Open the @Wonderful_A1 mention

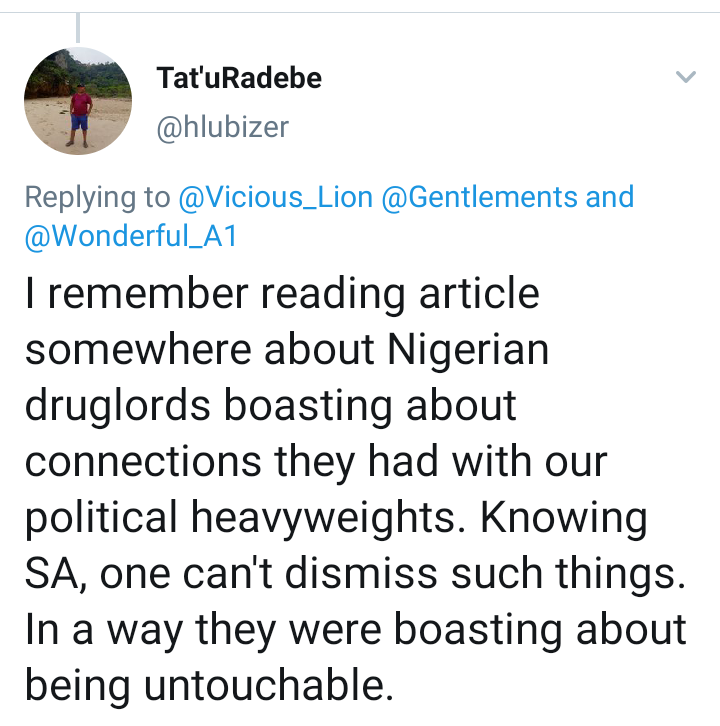(x=131, y=236)
